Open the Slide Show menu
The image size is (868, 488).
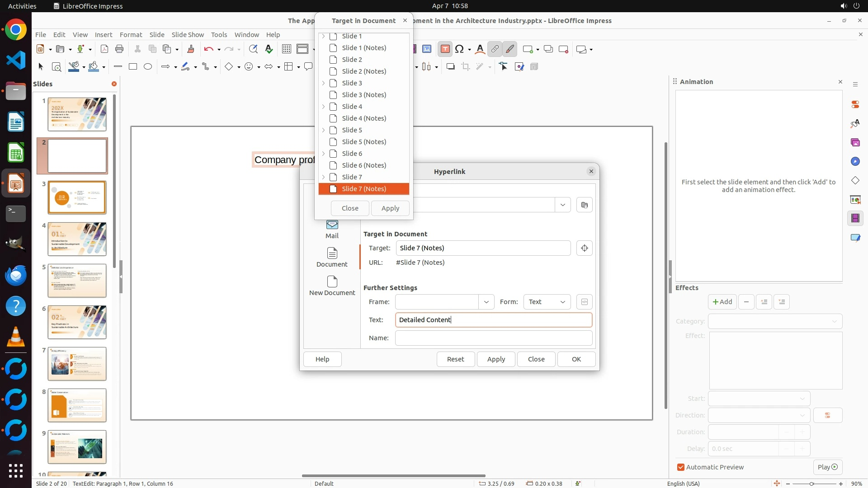click(x=188, y=35)
